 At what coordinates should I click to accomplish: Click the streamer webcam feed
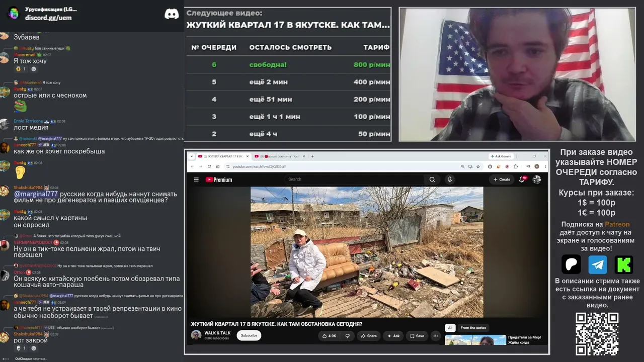coord(517,74)
